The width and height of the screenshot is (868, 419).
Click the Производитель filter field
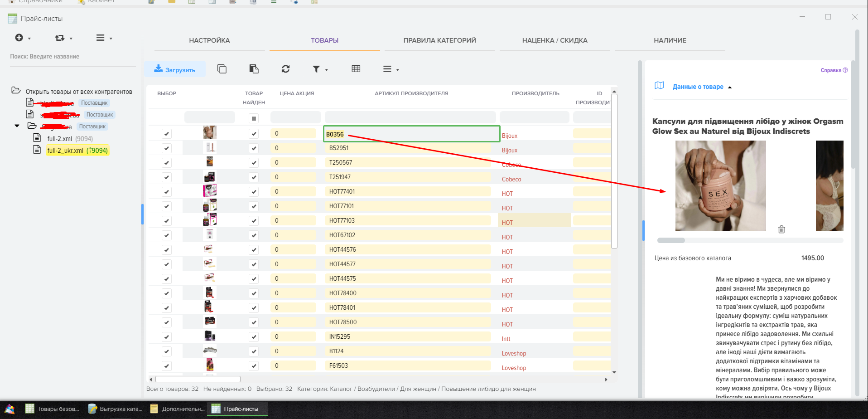pyautogui.click(x=534, y=117)
